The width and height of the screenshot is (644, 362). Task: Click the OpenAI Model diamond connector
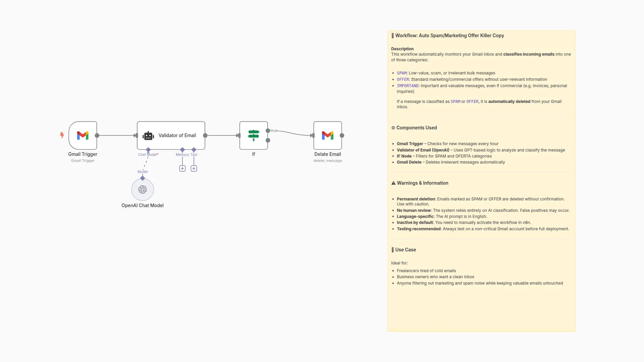143,178
